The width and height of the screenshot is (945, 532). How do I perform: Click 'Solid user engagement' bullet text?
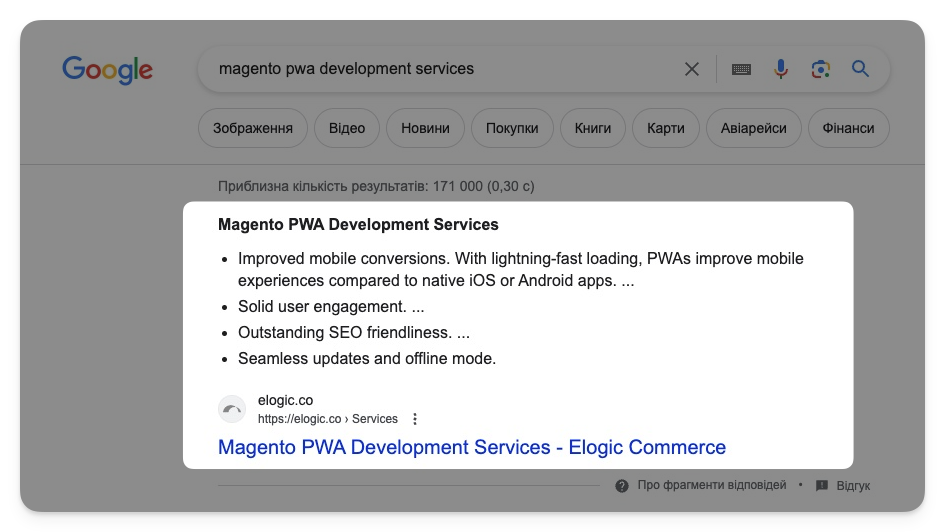(x=331, y=307)
